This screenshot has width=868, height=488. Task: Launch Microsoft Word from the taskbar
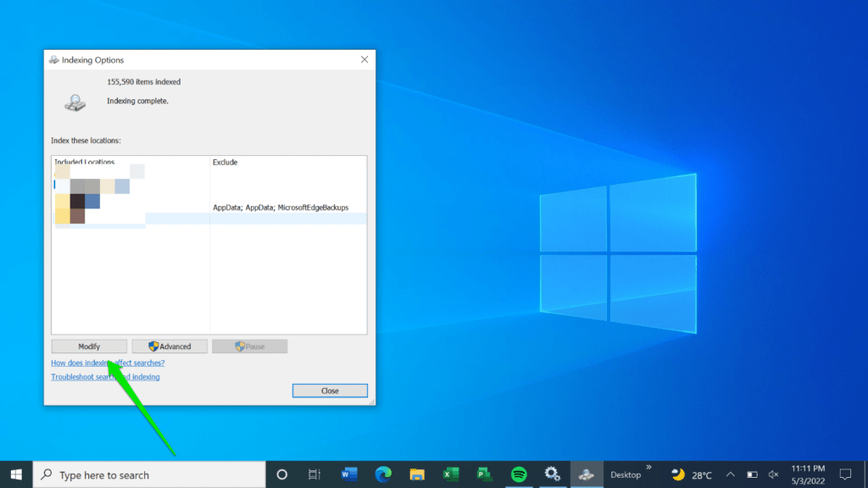(x=348, y=474)
